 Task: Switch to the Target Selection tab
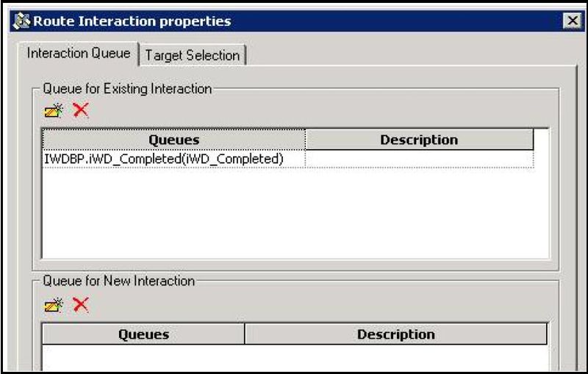(193, 55)
